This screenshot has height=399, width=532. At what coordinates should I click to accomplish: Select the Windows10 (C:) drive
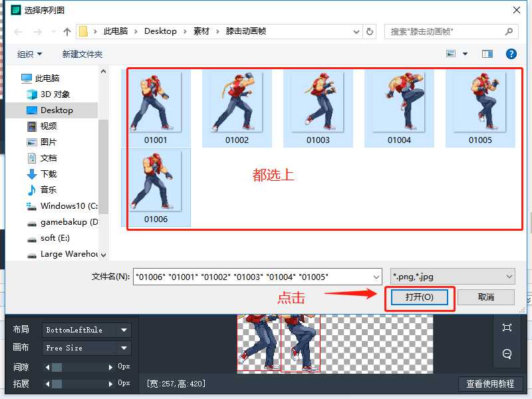(x=62, y=206)
